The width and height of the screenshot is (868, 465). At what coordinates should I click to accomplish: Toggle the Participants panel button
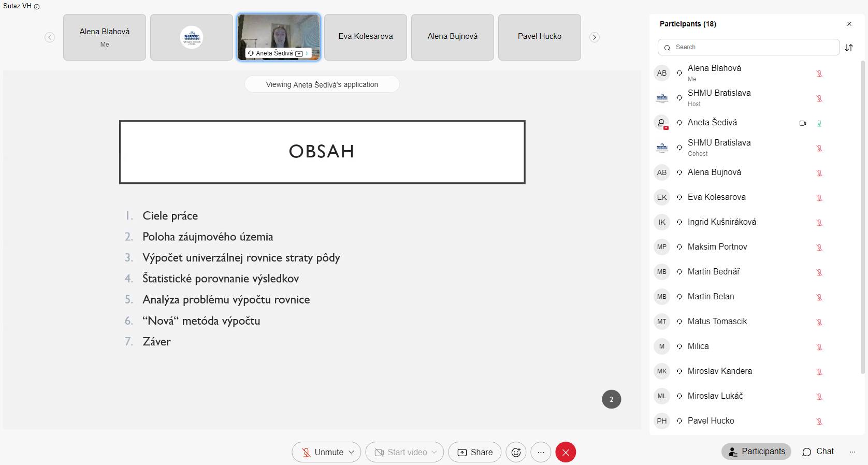[x=756, y=452]
